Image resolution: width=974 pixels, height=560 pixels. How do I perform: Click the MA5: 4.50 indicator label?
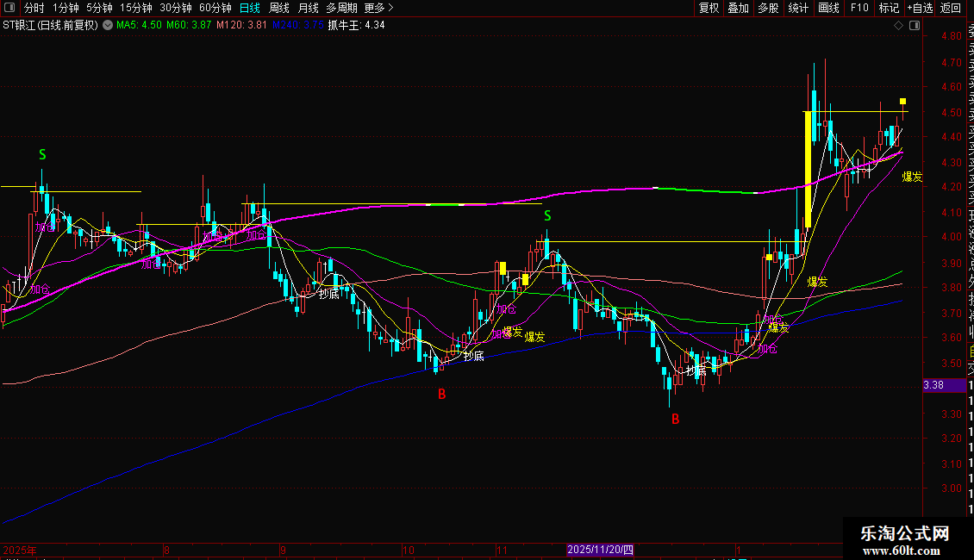139,26
